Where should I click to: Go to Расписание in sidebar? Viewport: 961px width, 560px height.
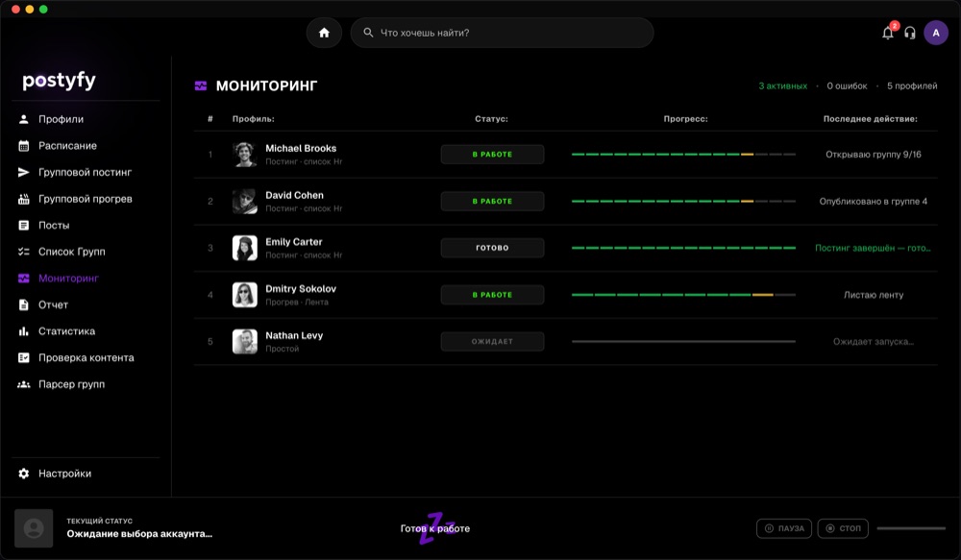pos(67,146)
